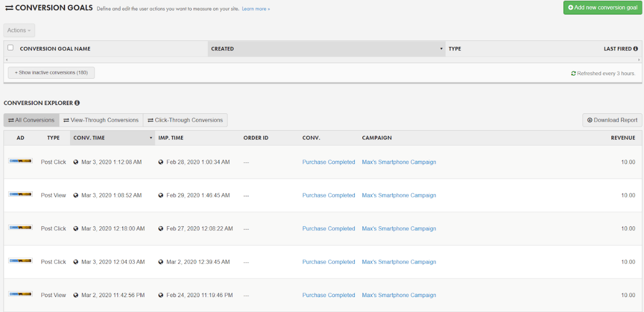Click Post Click type in 12:04:03 AM row
Viewport: 644px width, 312px height.
click(x=54, y=262)
